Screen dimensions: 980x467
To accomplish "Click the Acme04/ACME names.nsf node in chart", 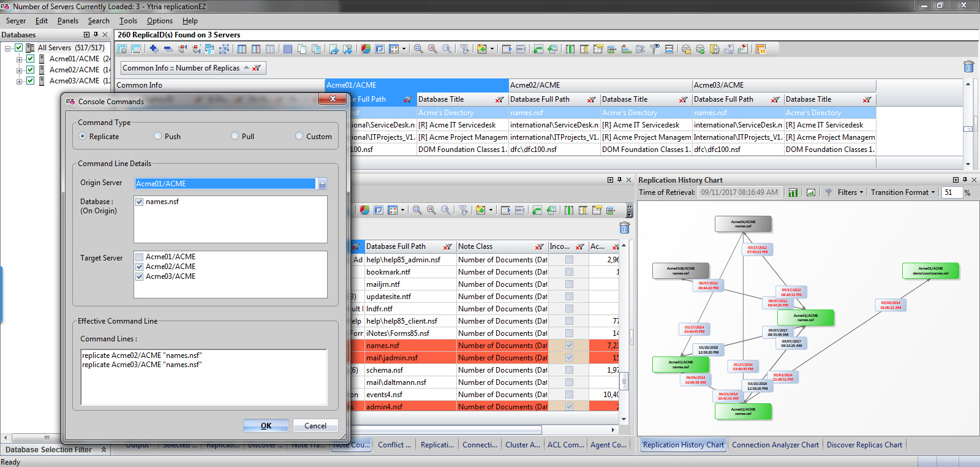I will click(x=743, y=224).
